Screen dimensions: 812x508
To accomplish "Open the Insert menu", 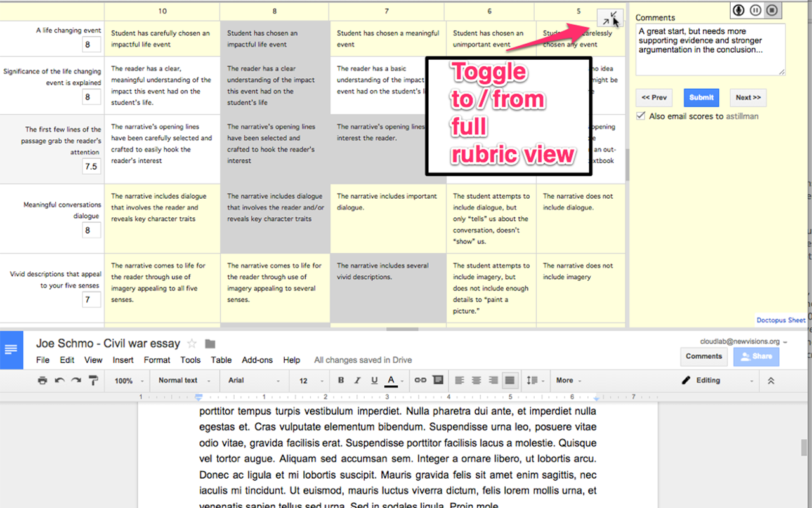I will click(x=123, y=360).
